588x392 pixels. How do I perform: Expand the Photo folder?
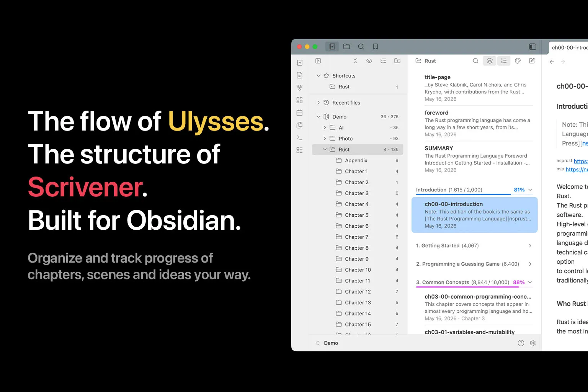325,139
